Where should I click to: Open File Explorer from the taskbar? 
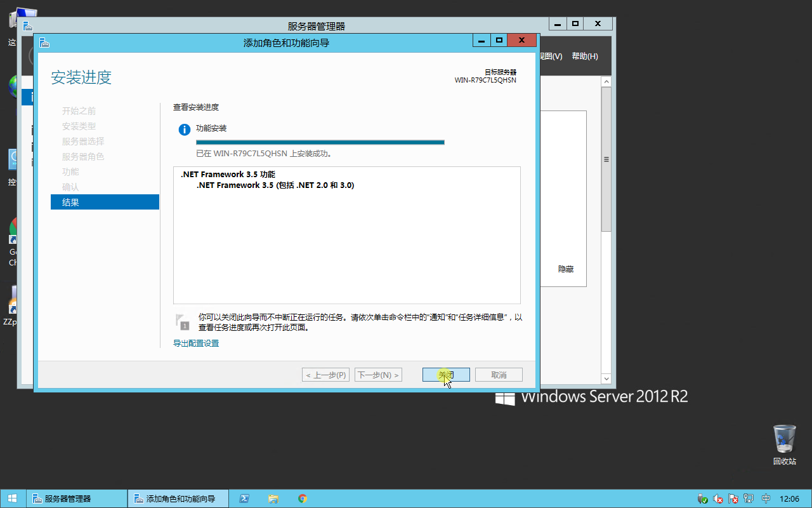[273, 498]
